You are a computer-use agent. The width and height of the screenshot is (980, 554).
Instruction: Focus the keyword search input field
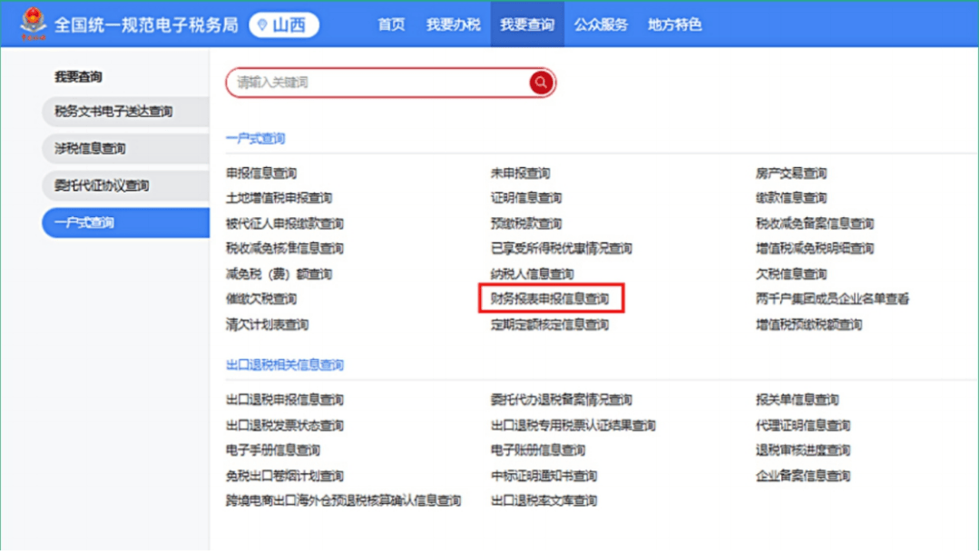[377, 83]
